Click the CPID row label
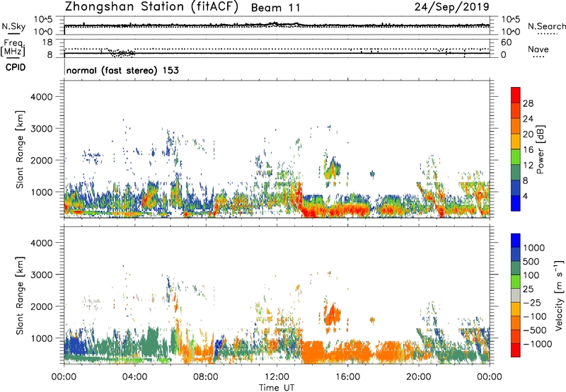The image size is (566, 392). pyautogui.click(x=16, y=67)
